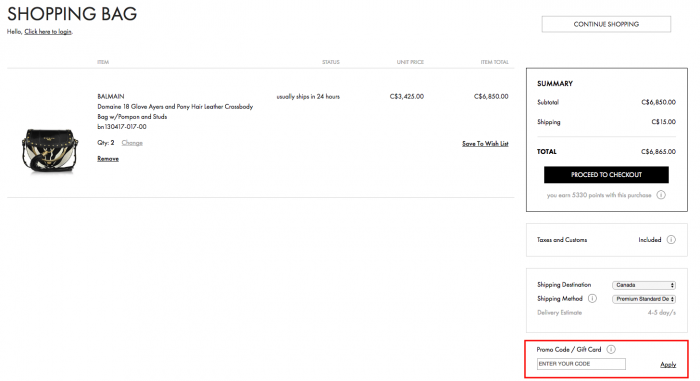
Task: Click unit price C$3,425.00
Action: 407,96
